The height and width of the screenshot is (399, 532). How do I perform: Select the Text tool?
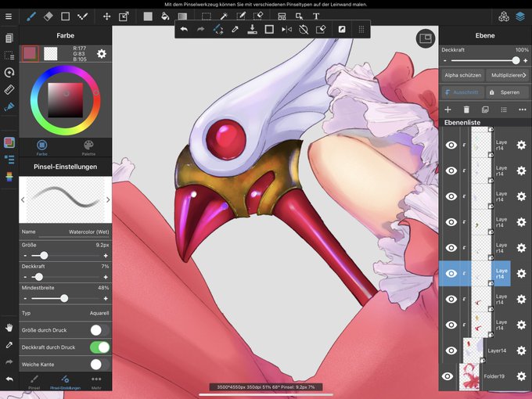pos(316,16)
